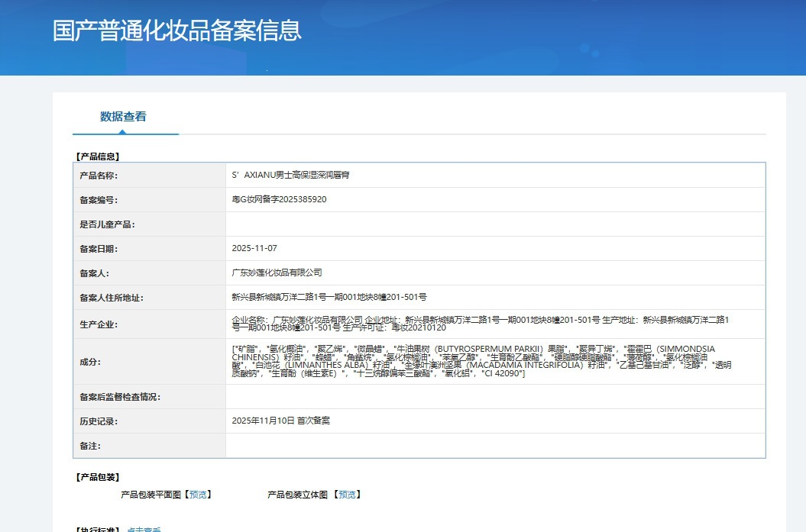806x532 pixels.
Task: Open 预览 link for 产品包装立体图
Action: (x=347, y=495)
